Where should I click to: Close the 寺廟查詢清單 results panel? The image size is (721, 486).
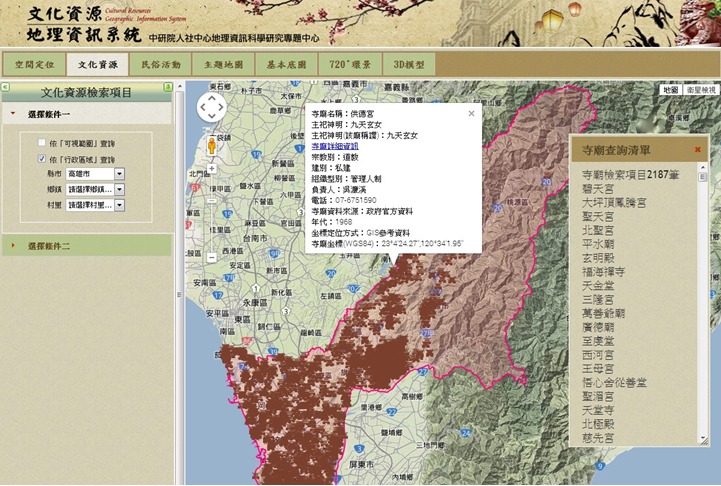[x=697, y=150]
